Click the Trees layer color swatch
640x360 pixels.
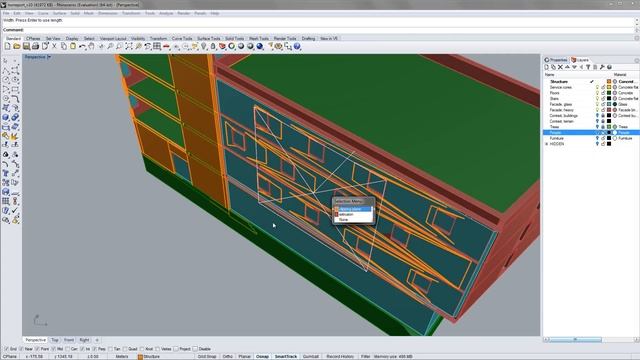pyautogui.click(x=609, y=127)
